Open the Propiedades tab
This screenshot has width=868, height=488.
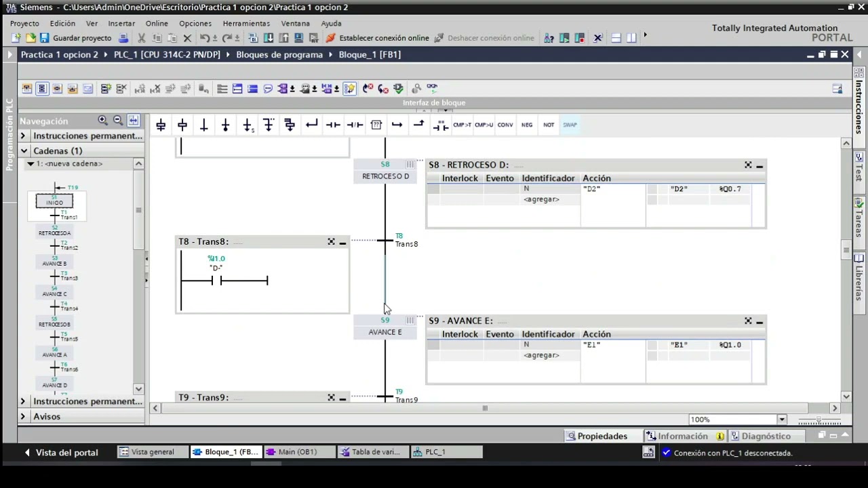coord(601,436)
